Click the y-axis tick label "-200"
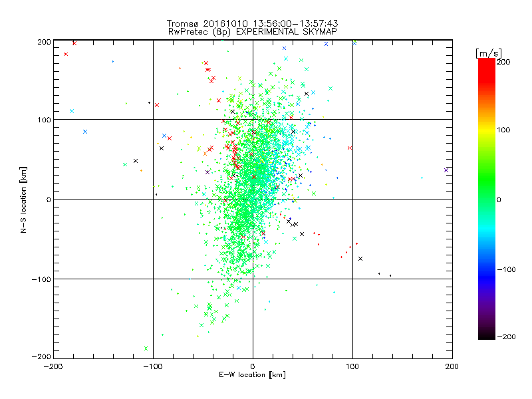This screenshot has height=399, width=532. (41, 356)
